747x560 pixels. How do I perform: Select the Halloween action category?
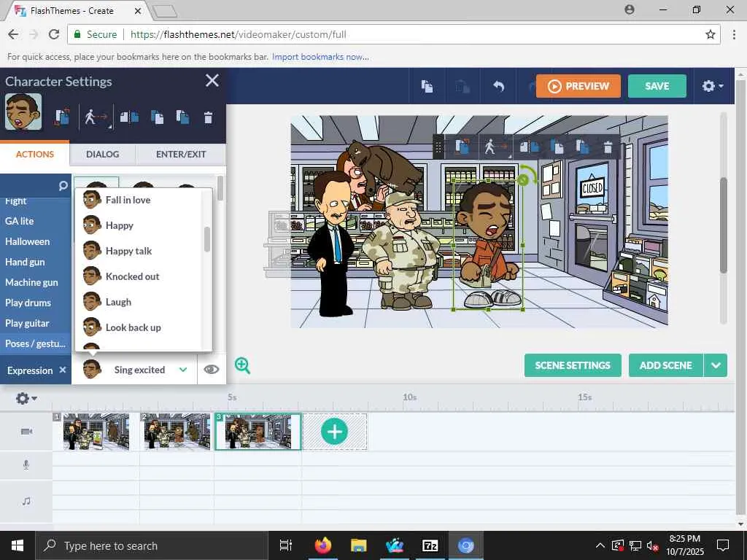27,241
